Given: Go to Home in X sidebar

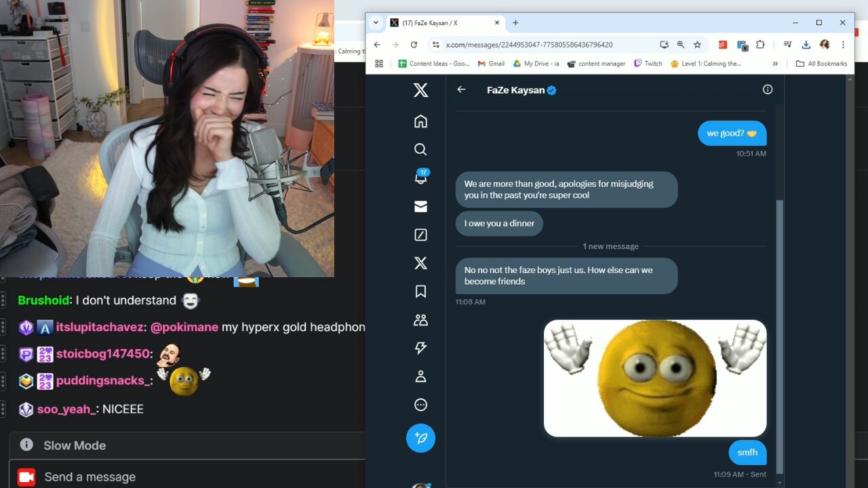Looking at the screenshot, I should point(420,121).
